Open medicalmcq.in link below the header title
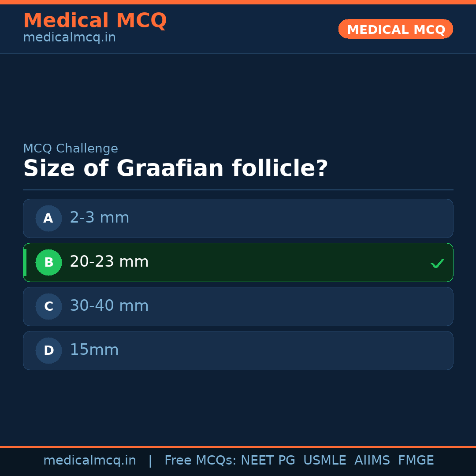 tap(69, 37)
